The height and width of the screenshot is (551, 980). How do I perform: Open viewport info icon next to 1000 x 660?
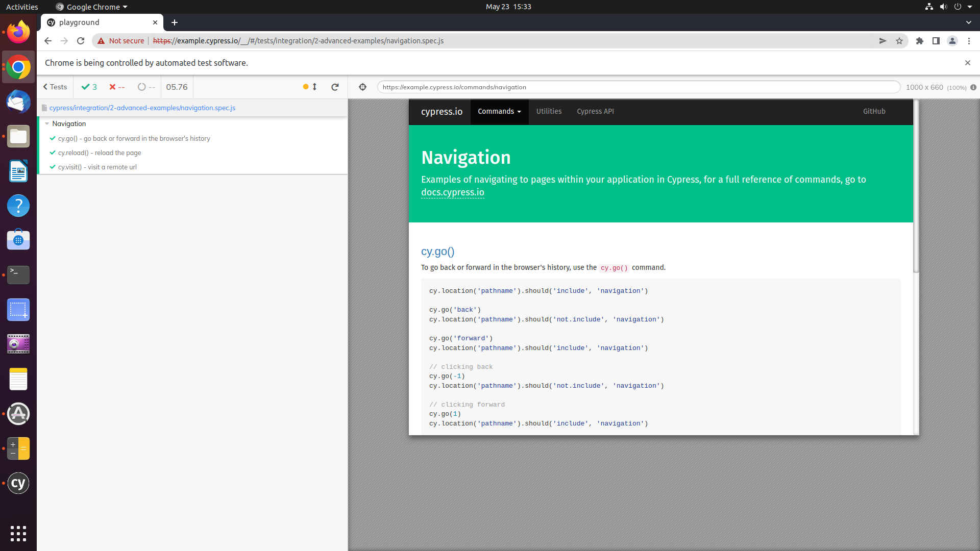(973, 87)
